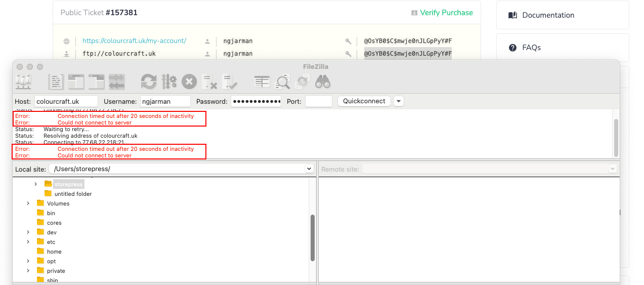Click the message log scrollbar

point(616,138)
